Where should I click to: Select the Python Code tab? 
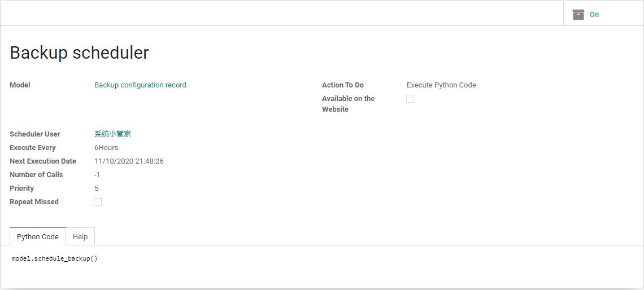[x=38, y=236]
